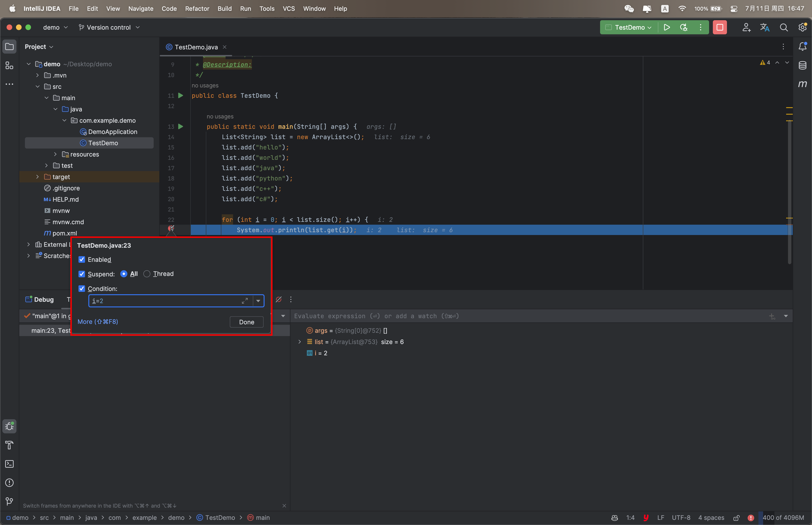Click the Mute Breakpoints icon
The height and width of the screenshot is (525, 812).
click(x=278, y=299)
